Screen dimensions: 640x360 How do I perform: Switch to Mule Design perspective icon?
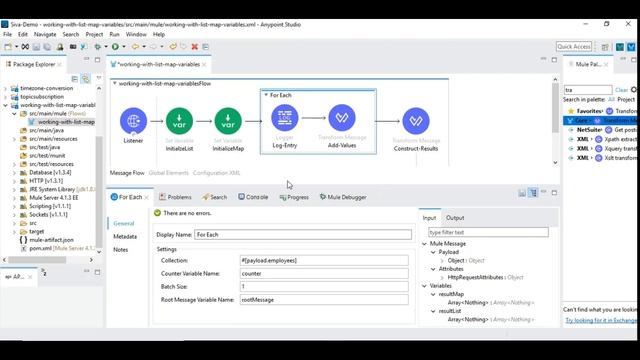(631, 47)
